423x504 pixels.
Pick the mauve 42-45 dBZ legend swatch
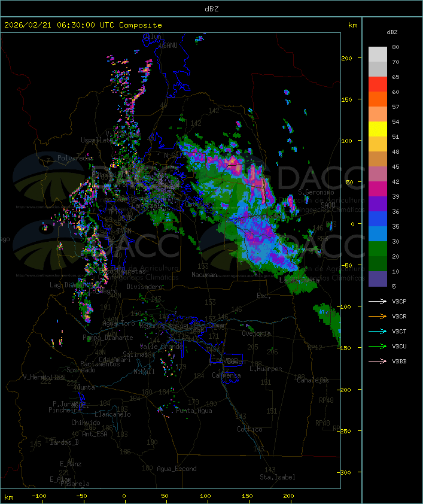point(378,174)
